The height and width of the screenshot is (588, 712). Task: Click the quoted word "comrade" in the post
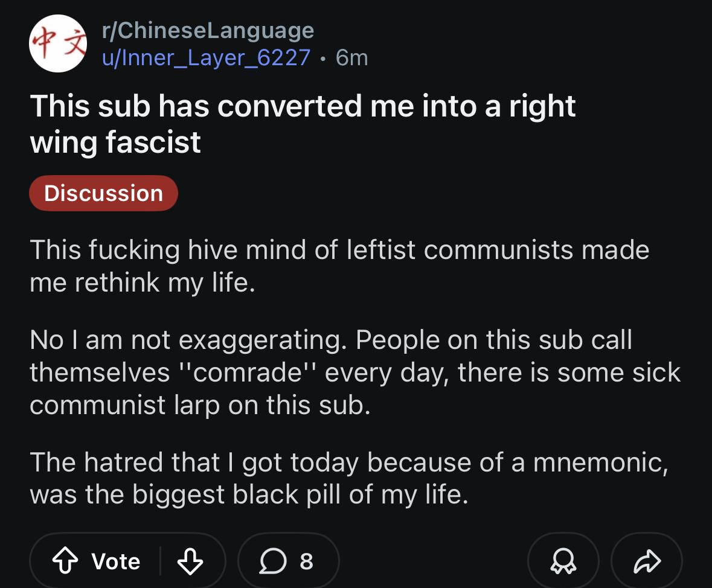click(x=246, y=372)
